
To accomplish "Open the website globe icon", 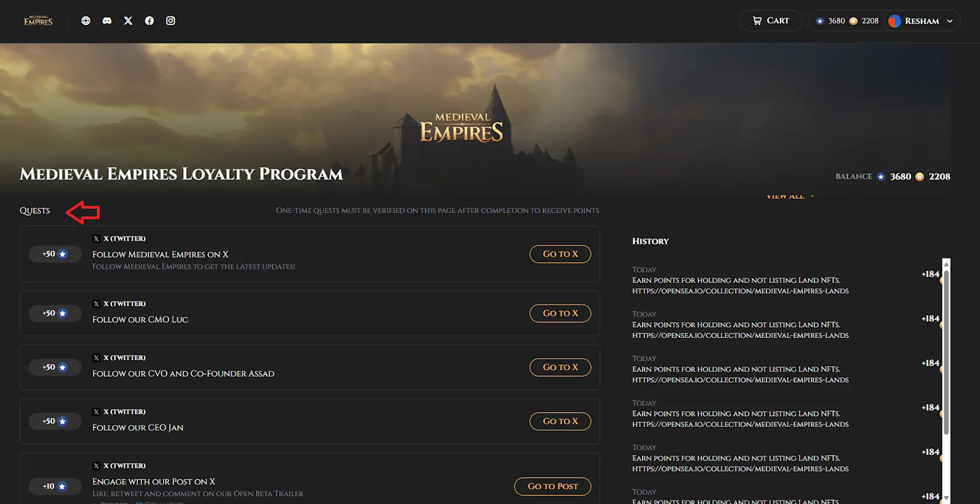I will click(86, 21).
